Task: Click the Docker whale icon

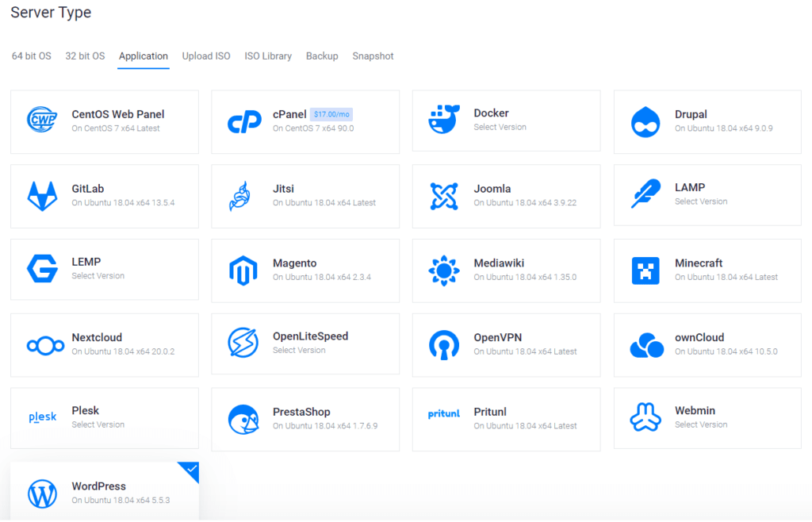Action: (444, 120)
